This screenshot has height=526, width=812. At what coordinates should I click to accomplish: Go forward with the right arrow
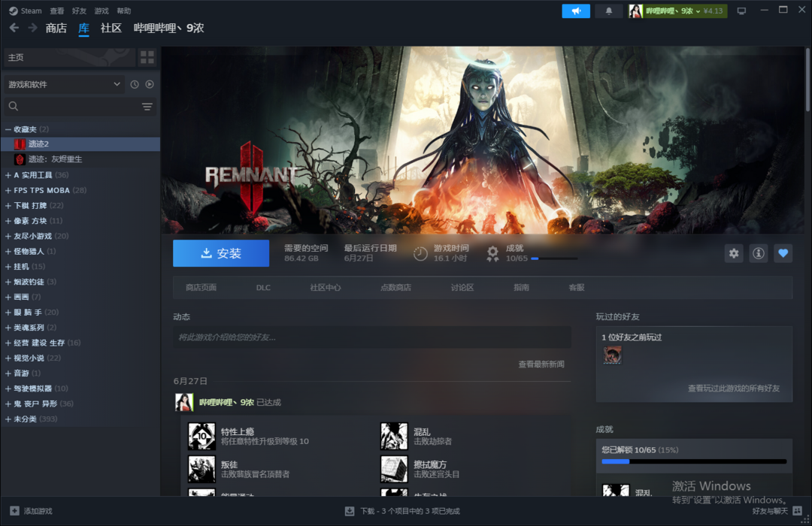point(32,28)
